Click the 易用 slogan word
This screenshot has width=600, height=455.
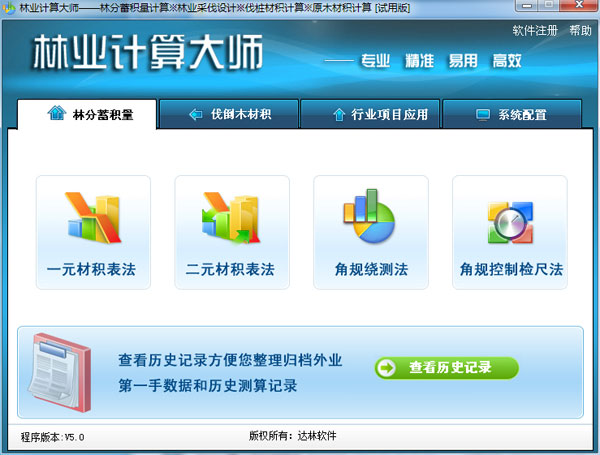(463, 61)
